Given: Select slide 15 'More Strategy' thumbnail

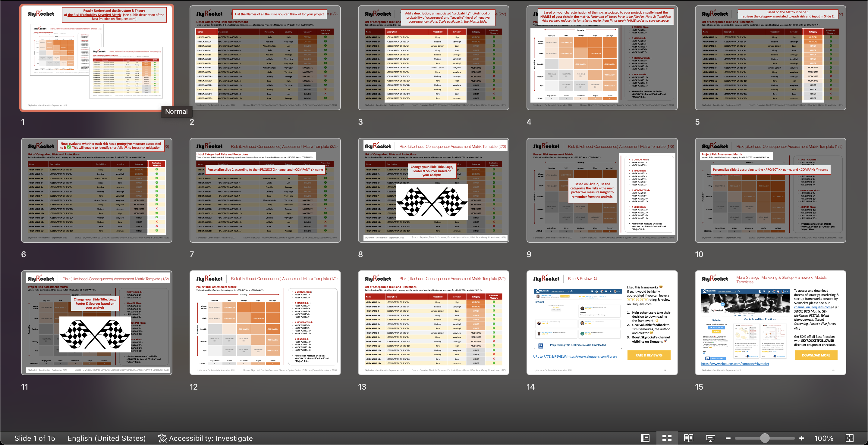Looking at the screenshot, I should pos(771,322).
